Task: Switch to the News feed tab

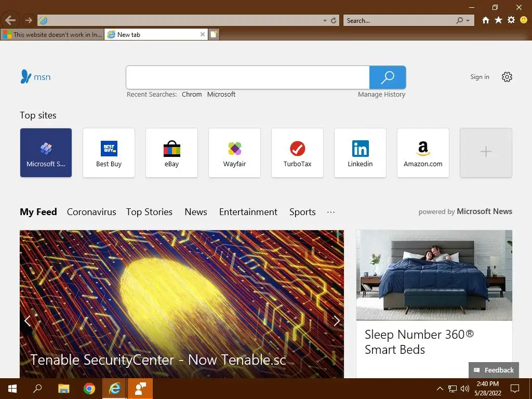Action: [196, 212]
